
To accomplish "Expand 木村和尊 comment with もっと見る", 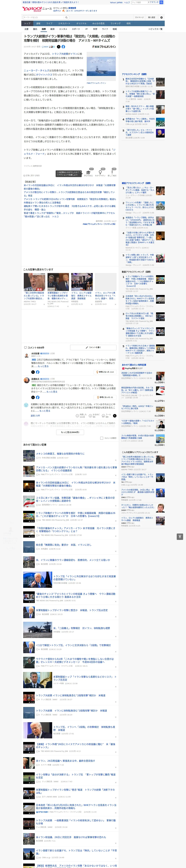I will tap(43, 366).
